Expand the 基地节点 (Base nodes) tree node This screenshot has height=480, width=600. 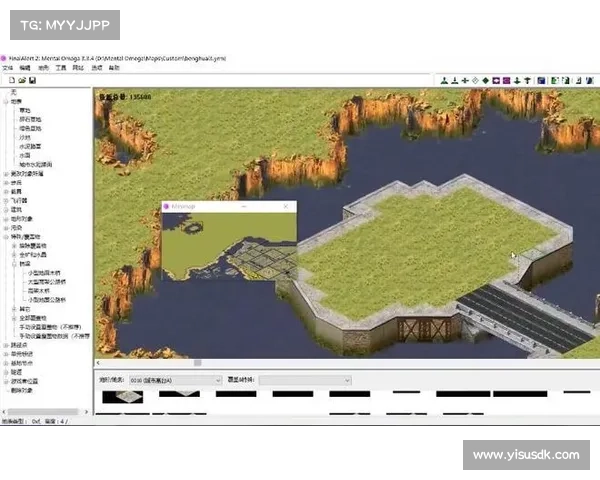coord(6,363)
